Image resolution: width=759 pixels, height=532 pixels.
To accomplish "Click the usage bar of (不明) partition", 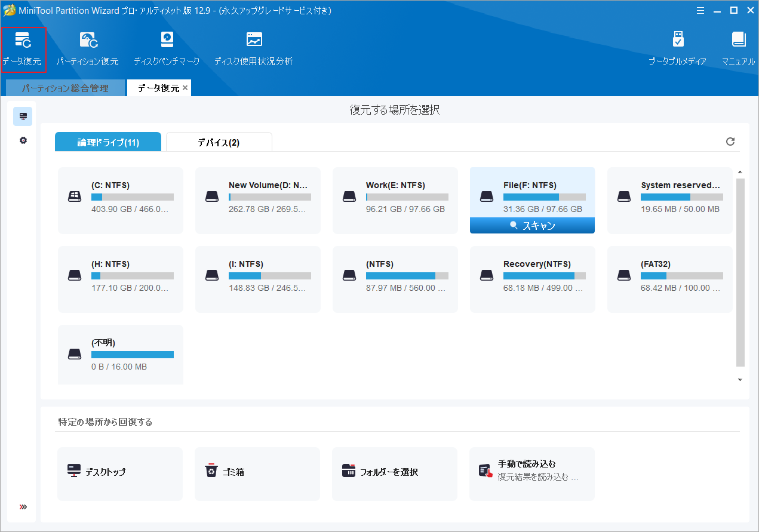I will 133,355.
